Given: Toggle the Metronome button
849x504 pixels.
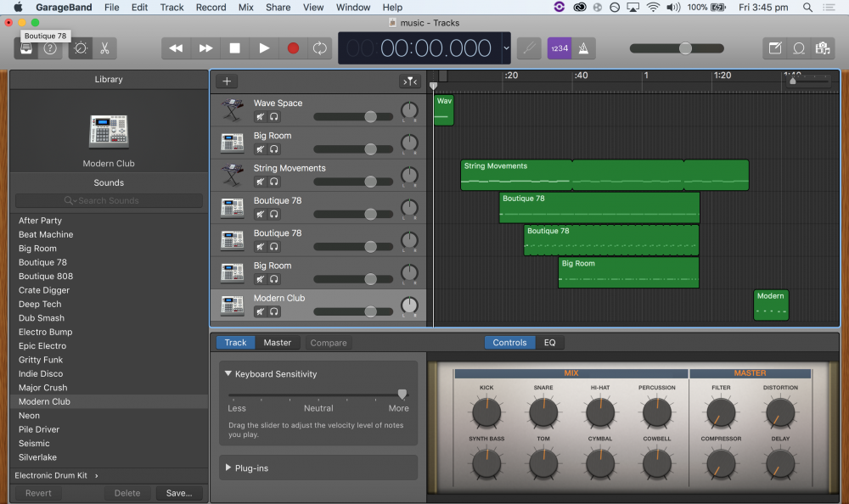Looking at the screenshot, I should (x=584, y=48).
